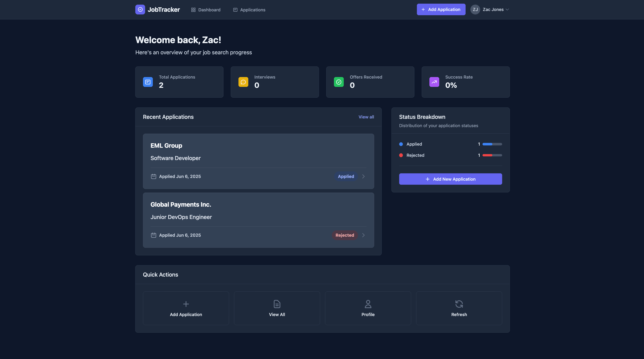Click the plus icon on Add Application quick action

(186, 304)
